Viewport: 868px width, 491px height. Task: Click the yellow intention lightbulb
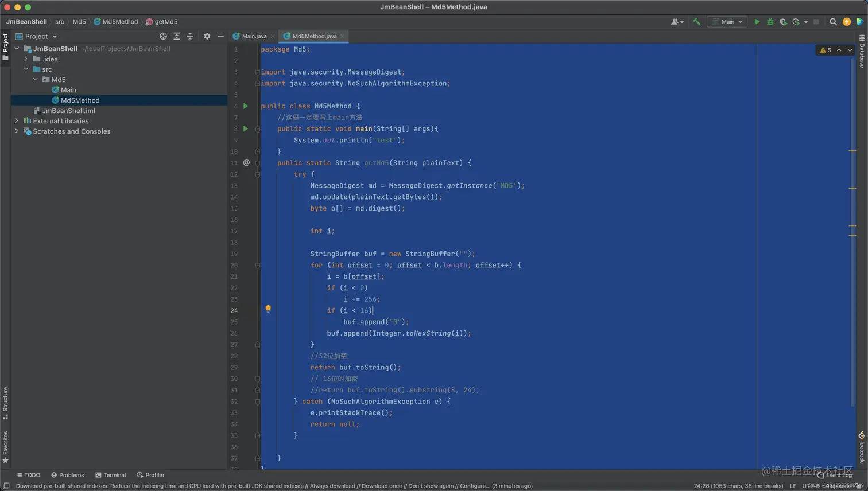pos(268,309)
